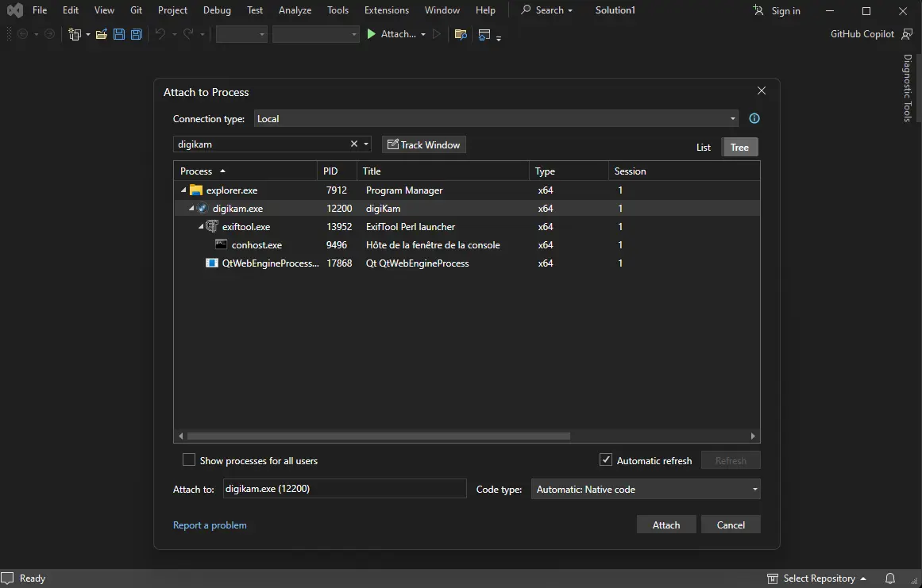
Task: Disable Automatic refresh
Action: tap(606, 459)
